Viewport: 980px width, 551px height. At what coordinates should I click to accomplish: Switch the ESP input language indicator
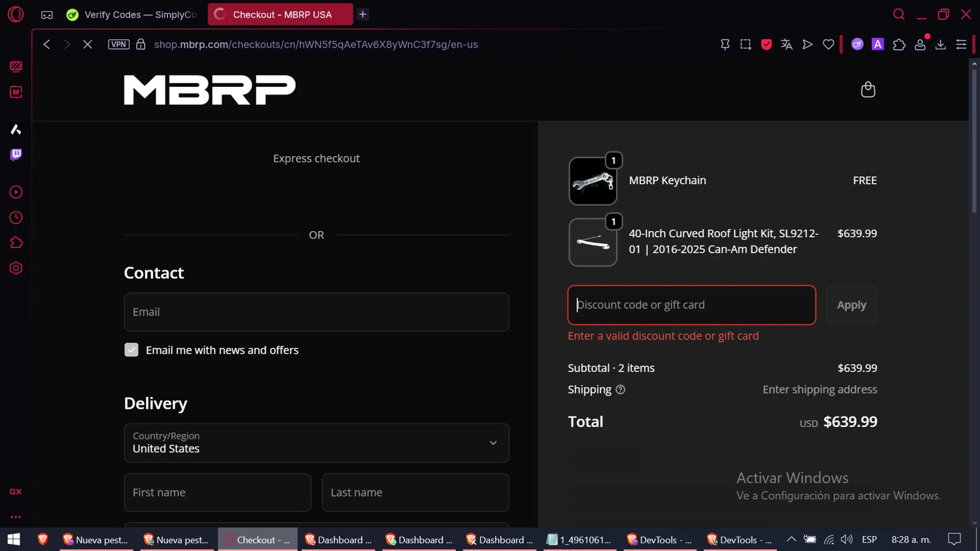(869, 539)
